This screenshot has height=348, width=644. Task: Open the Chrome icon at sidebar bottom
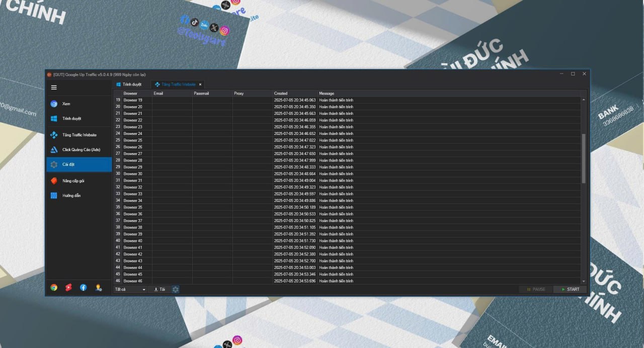[x=54, y=288]
